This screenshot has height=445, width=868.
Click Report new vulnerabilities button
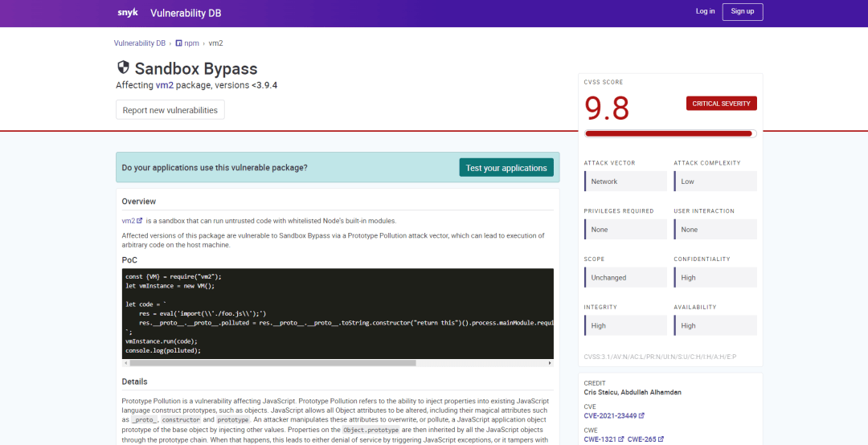tap(170, 109)
